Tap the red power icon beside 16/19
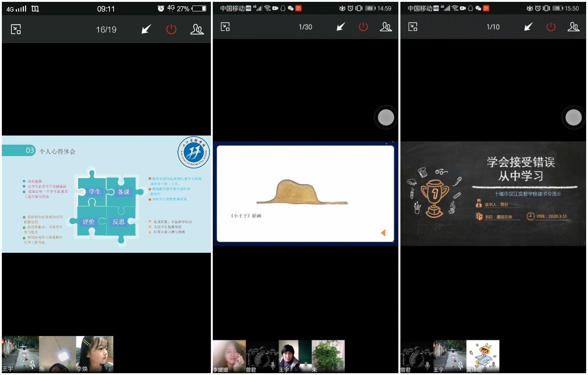588x375 pixels. pyautogui.click(x=171, y=29)
